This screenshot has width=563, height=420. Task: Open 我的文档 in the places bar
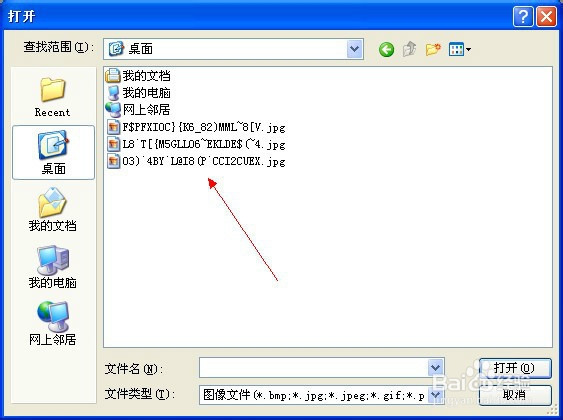pos(52,210)
